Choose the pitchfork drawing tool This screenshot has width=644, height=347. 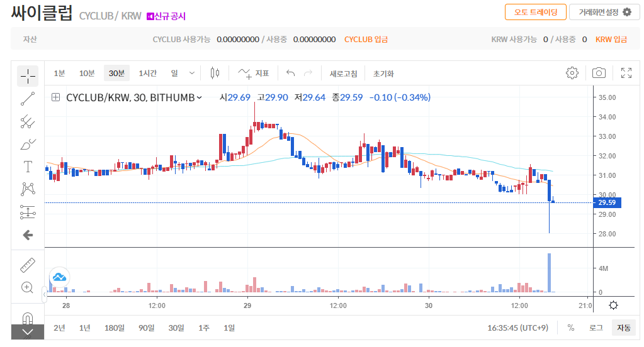pyautogui.click(x=28, y=121)
